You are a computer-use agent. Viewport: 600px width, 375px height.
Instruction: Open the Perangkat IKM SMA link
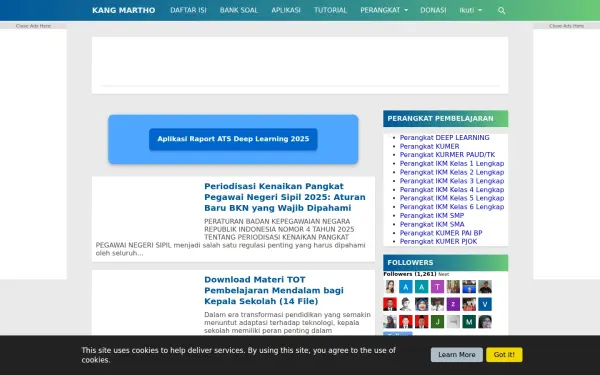(432, 224)
